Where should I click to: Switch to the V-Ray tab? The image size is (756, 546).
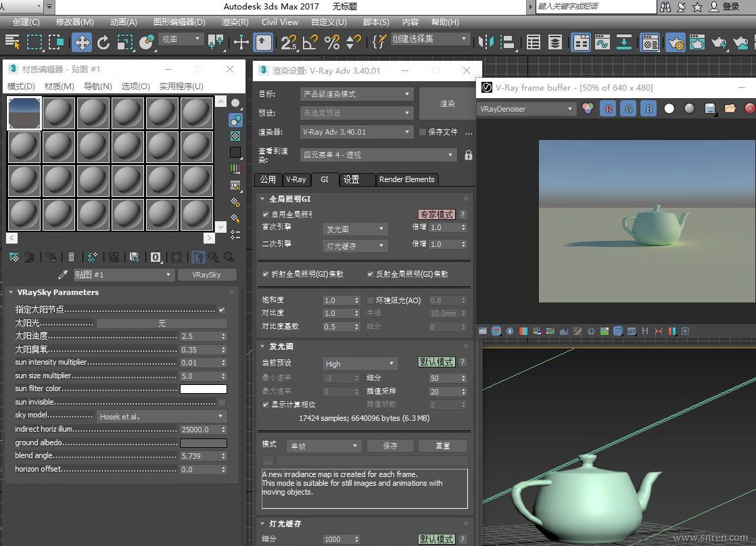[296, 179]
